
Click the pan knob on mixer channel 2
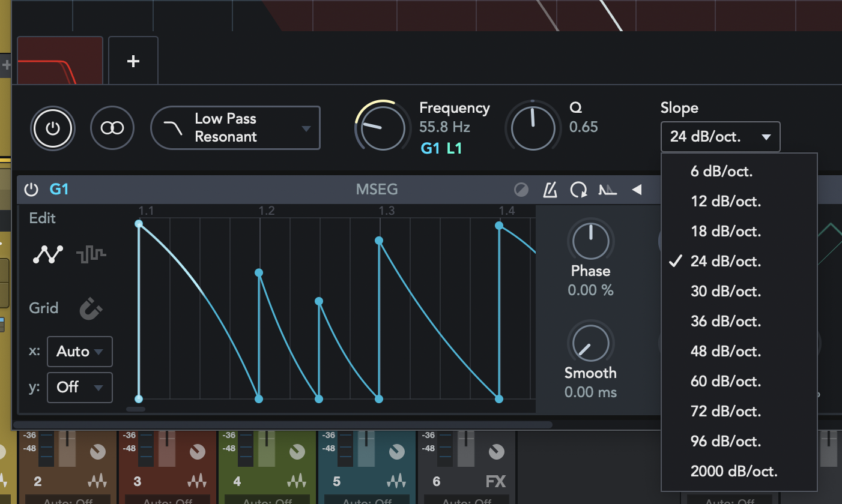point(98,452)
